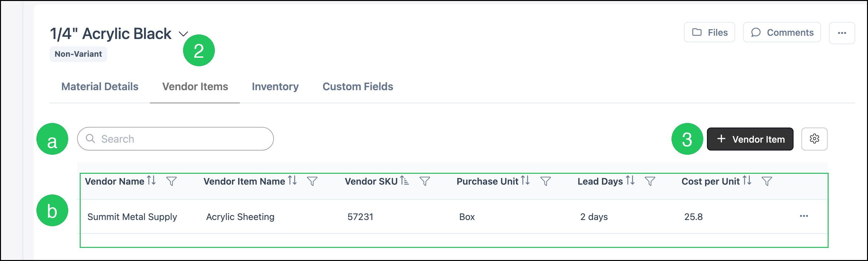Switch to the Material Details tab
868x261 pixels.
(x=100, y=87)
